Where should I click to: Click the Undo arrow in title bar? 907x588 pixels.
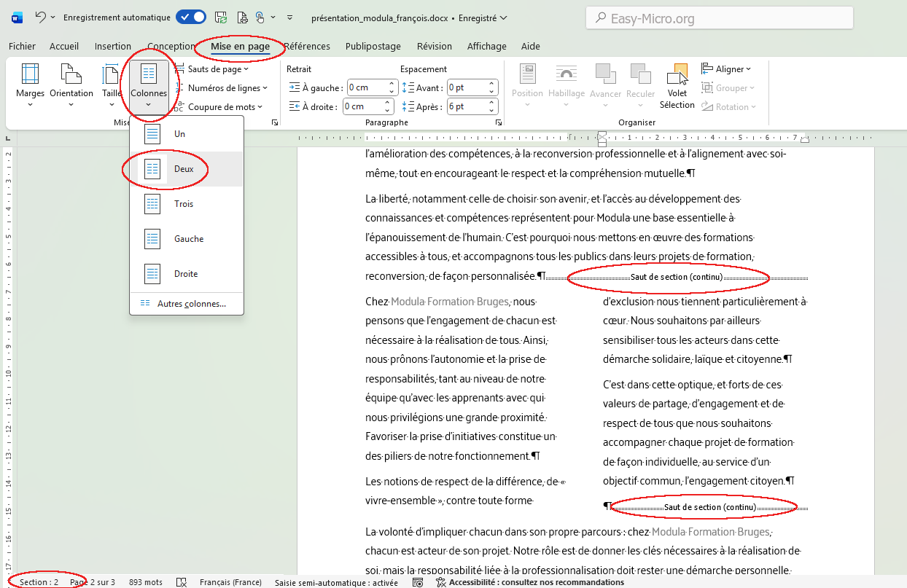41,17
